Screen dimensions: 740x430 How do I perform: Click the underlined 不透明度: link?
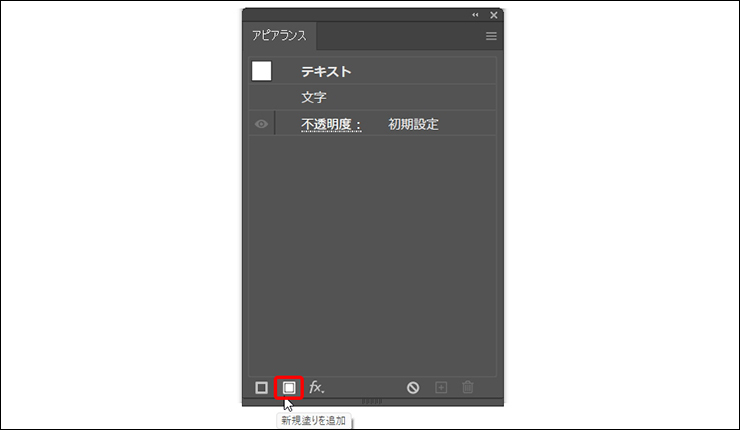pyautogui.click(x=332, y=124)
